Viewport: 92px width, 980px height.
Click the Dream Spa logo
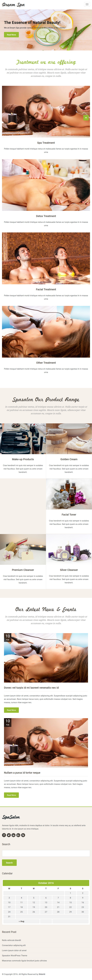[x=13, y=5]
